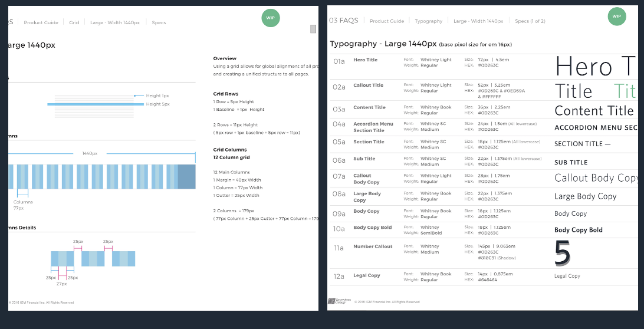
Task: Click the 12-column blue grid diagram
Action: 101,176
